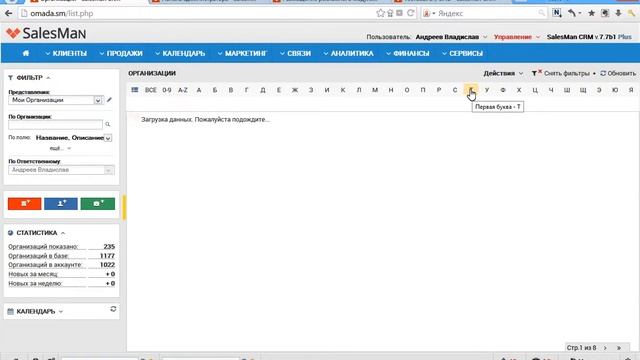Show all organizations with ВСЕ
The height and width of the screenshot is (360, 640).
pos(151,90)
